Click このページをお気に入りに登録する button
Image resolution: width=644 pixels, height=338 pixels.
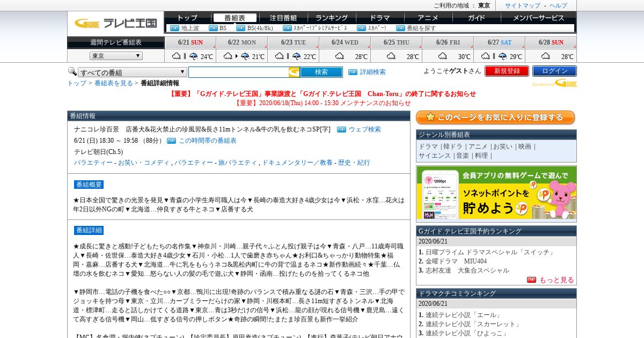[x=495, y=117]
